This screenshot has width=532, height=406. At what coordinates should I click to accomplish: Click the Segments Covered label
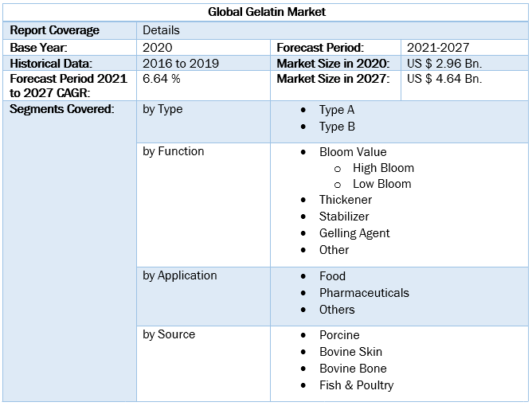click(61, 109)
